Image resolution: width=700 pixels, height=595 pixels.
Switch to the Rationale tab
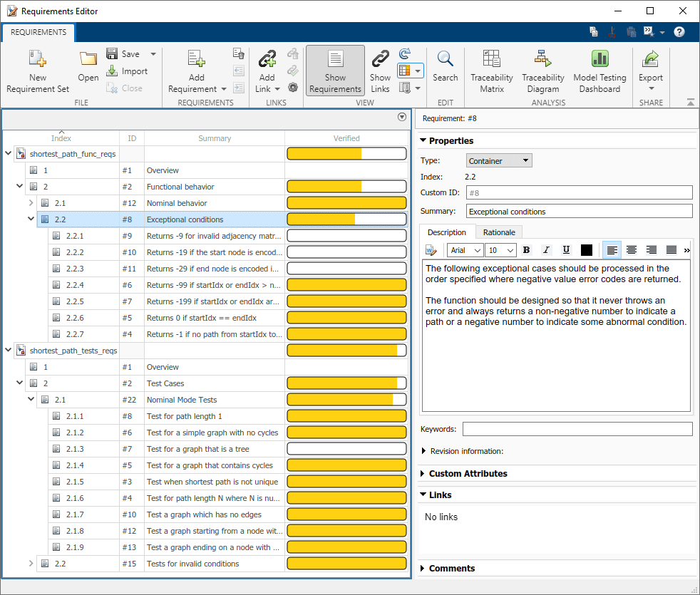tap(499, 232)
